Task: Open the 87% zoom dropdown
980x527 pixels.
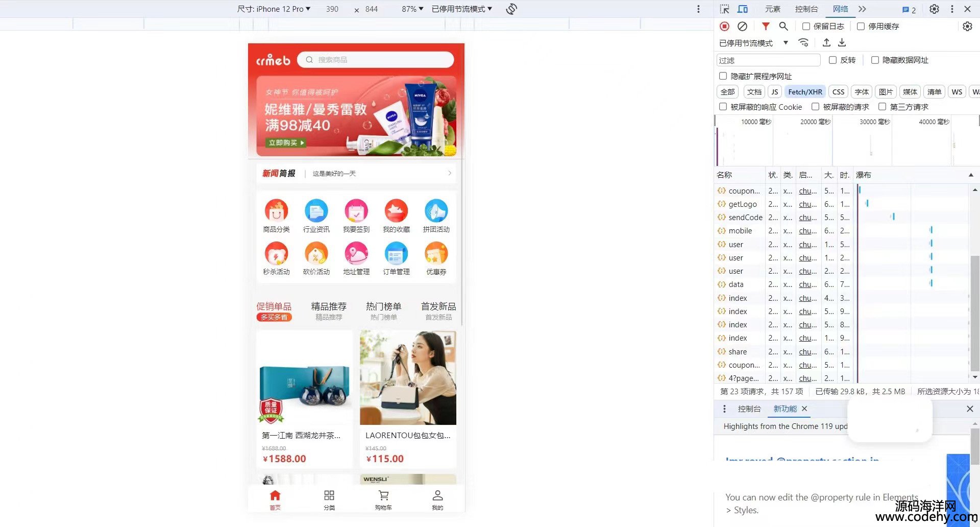Action: pyautogui.click(x=412, y=9)
